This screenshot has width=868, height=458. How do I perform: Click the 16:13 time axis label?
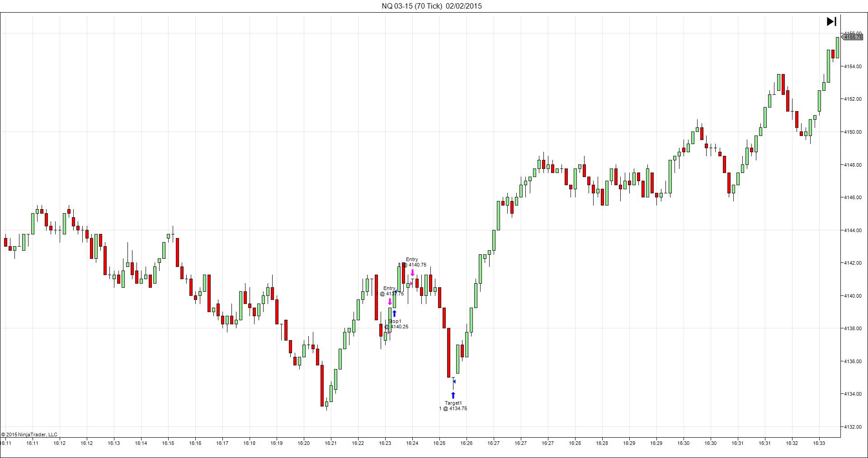pos(114,443)
